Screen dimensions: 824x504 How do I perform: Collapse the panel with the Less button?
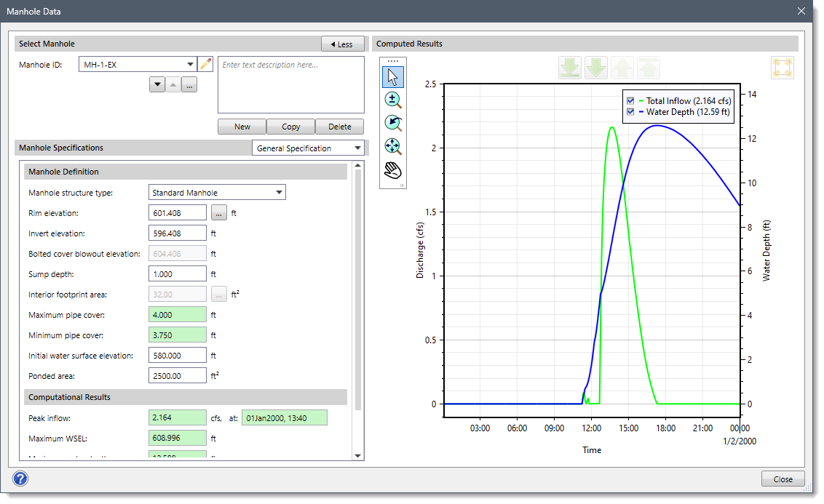342,44
